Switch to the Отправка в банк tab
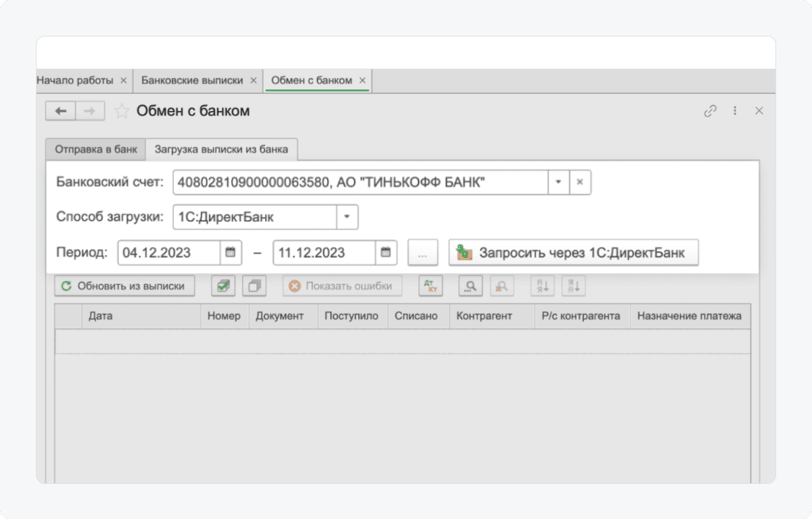The width and height of the screenshot is (812, 519). click(x=96, y=149)
